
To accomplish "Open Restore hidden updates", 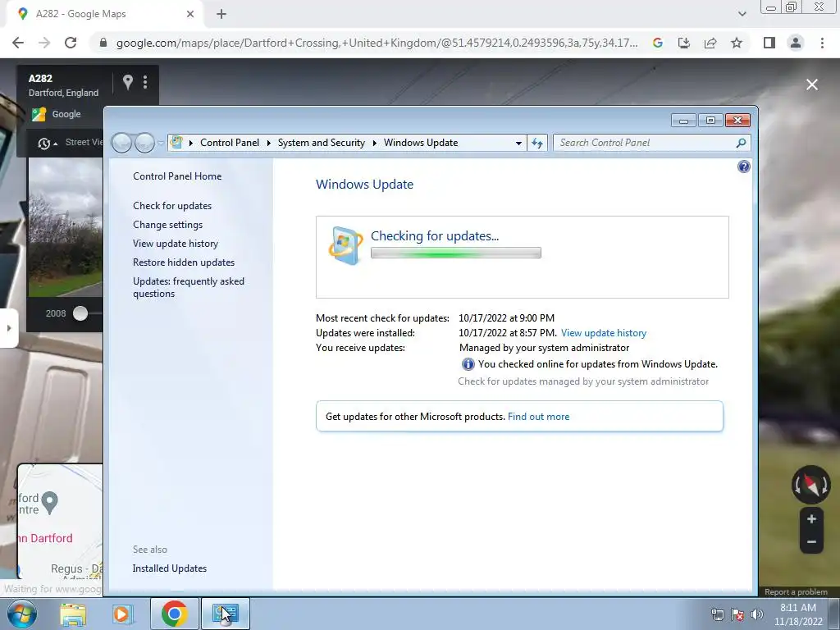I will [184, 262].
